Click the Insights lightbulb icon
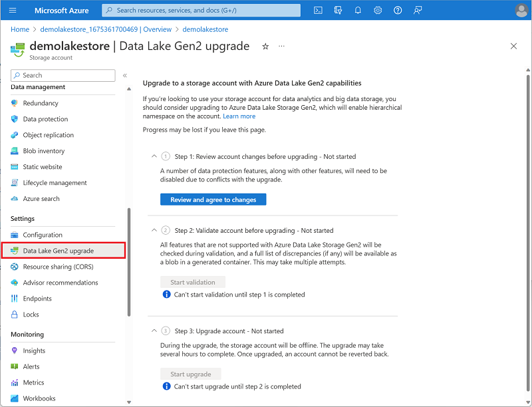The height and width of the screenshot is (407, 532). [x=14, y=350]
